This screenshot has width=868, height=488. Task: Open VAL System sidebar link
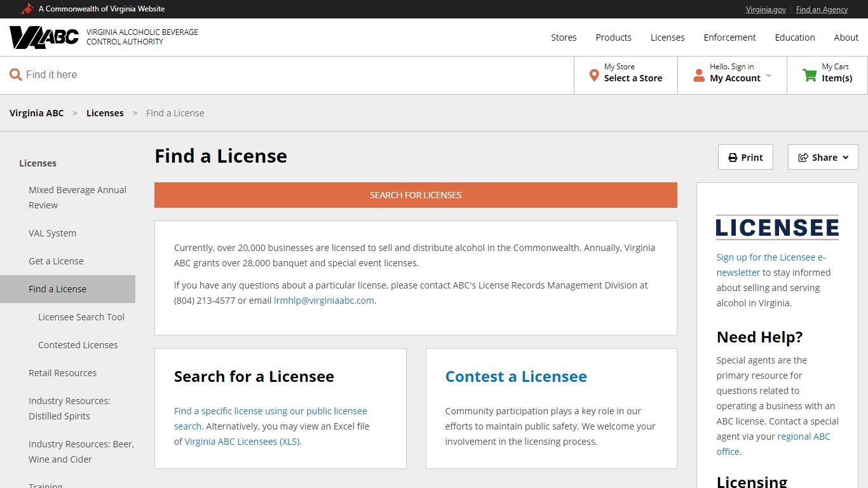[52, 233]
